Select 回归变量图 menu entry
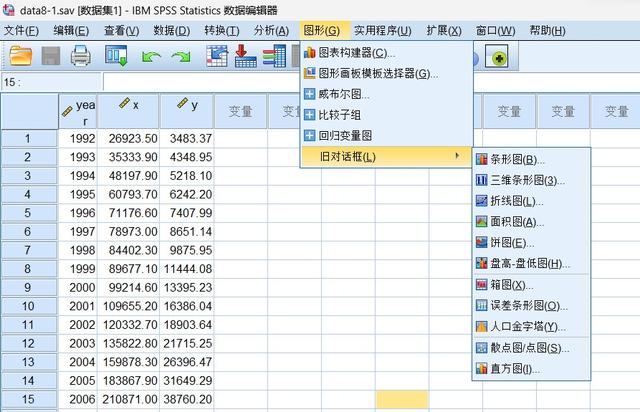 click(386, 136)
